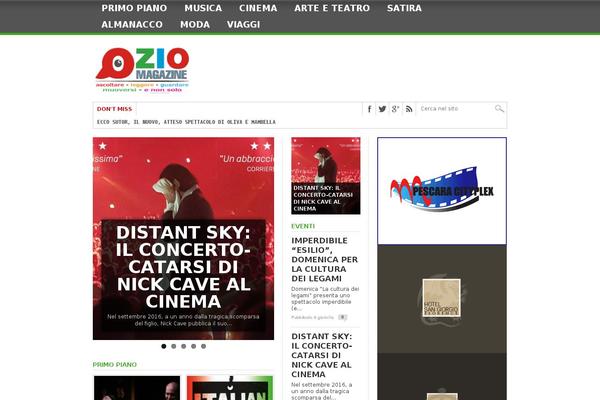Open 'Imperdibile Esilio' article headline

325,260
